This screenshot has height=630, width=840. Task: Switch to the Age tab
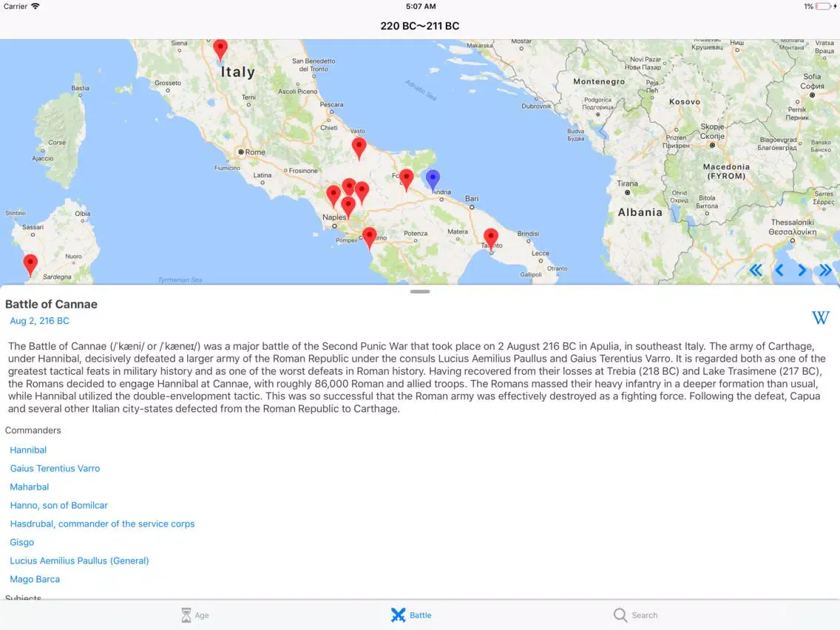click(x=195, y=615)
